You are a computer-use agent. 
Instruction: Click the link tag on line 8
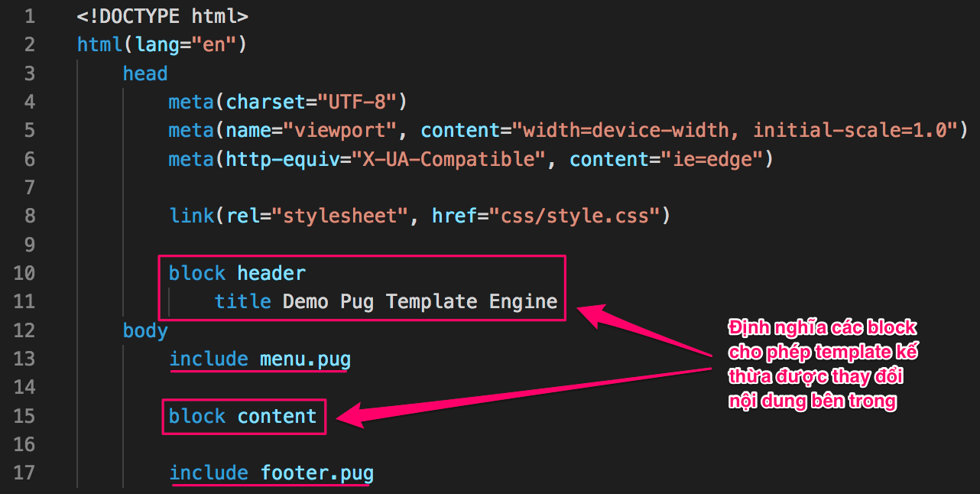click(x=192, y=216)
